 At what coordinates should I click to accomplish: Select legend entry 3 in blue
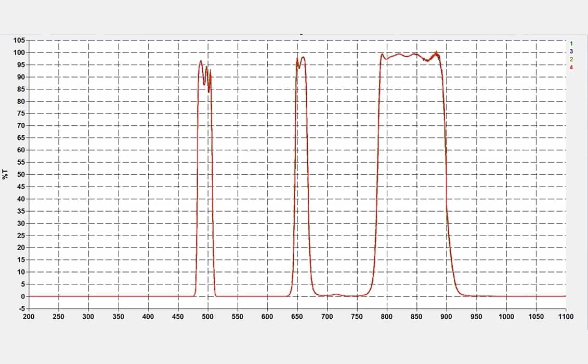[x=571, y=51]
